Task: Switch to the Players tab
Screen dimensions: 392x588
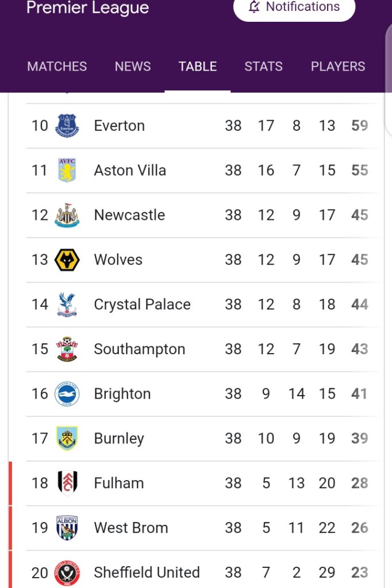Action: [x=338, y=67]
